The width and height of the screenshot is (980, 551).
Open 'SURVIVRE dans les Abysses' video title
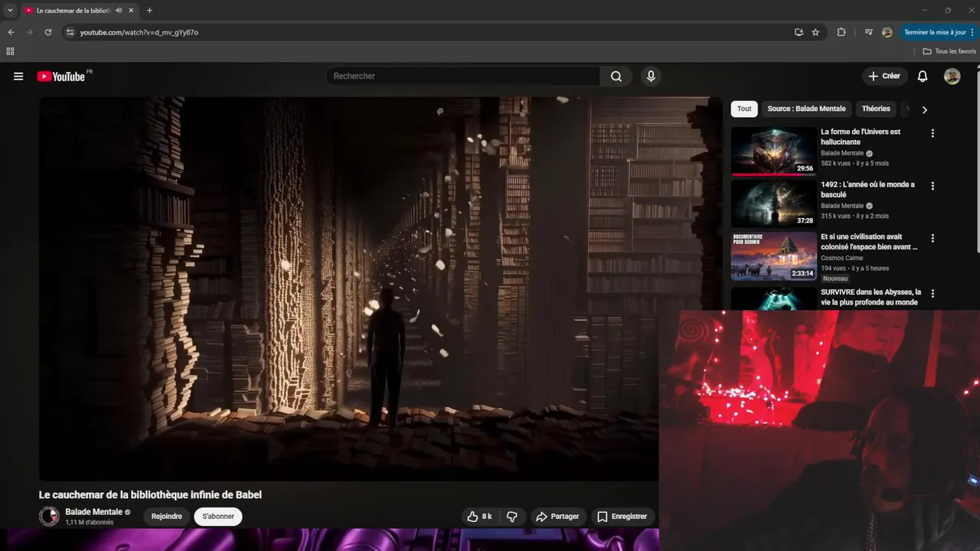[x=871, y=297]
